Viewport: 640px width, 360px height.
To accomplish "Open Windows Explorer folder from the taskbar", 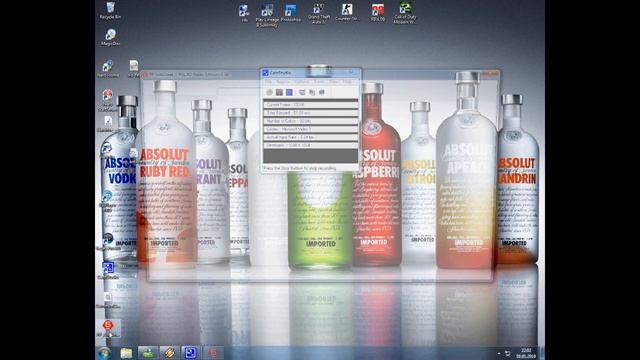I will point(126,353).
